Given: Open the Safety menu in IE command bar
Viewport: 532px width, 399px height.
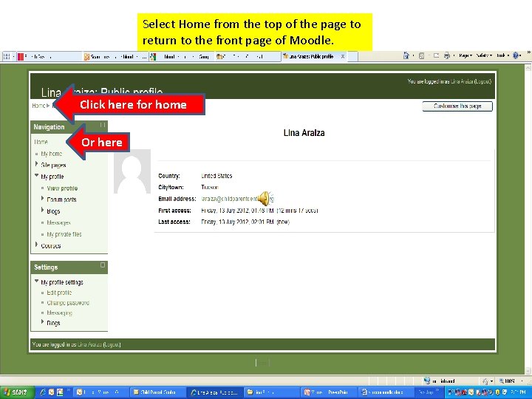Looking at the screenshot, I should click(x=484, y=55).
